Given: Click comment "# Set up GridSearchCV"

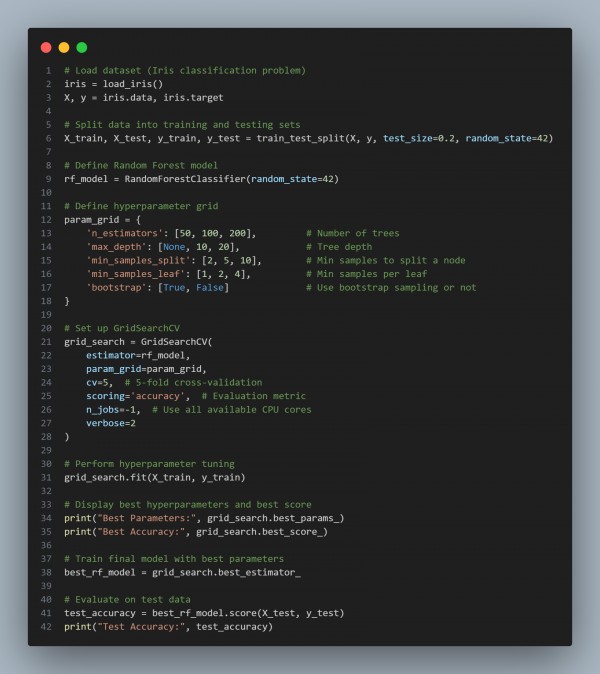Looking at the screenshot, I should click(122, 328).
